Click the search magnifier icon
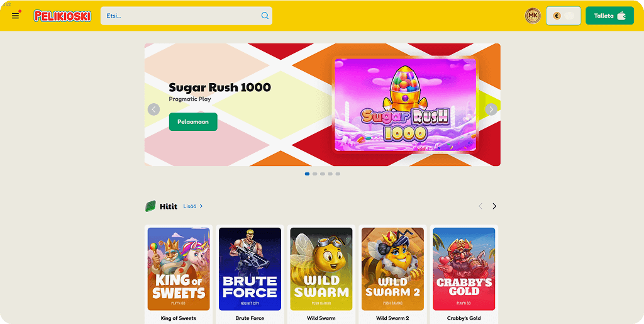Screen dimensions: 644x324 point(265,16)
